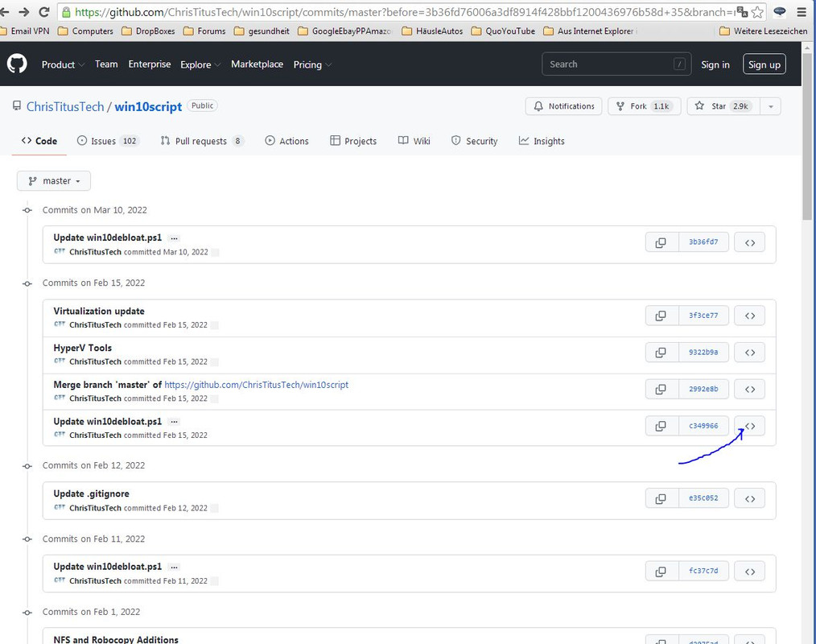Click Team in the header
Screen dimensions: 816x644
106,64
